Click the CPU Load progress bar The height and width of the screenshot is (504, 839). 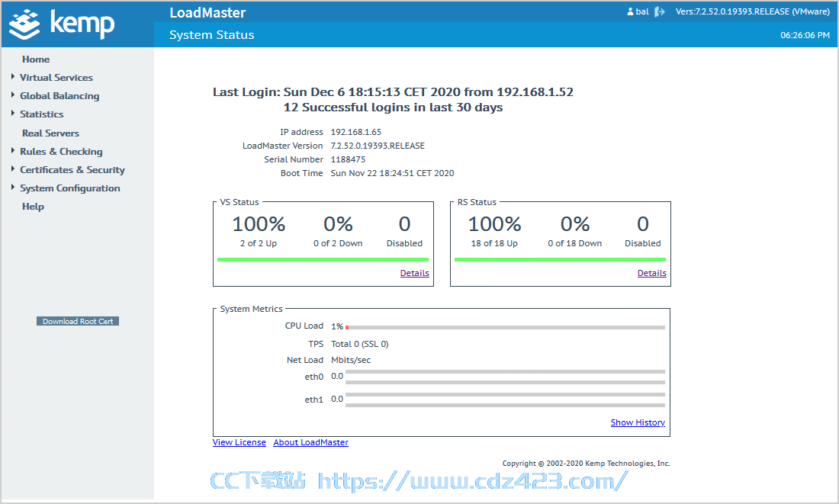(x=505, y=327)
